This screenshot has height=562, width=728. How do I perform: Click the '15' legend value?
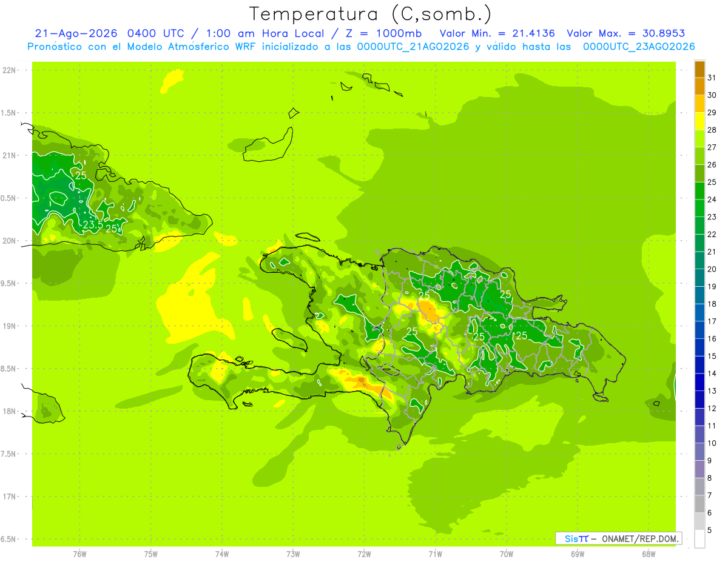[712, 356]
